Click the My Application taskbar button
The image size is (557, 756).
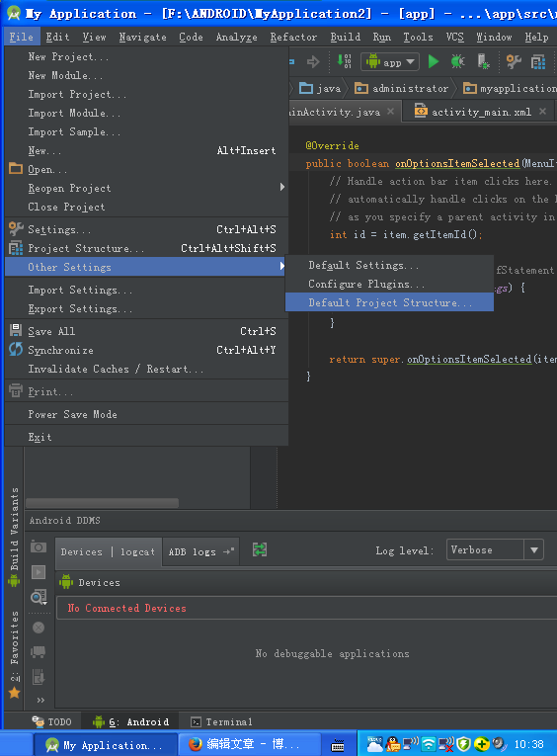[x=106, y=744]
